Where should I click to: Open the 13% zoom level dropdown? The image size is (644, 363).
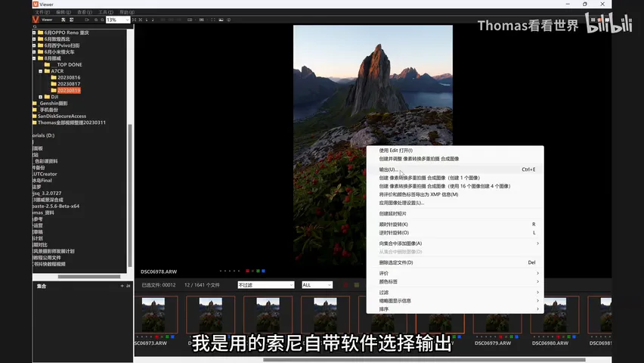pos(118,20)
